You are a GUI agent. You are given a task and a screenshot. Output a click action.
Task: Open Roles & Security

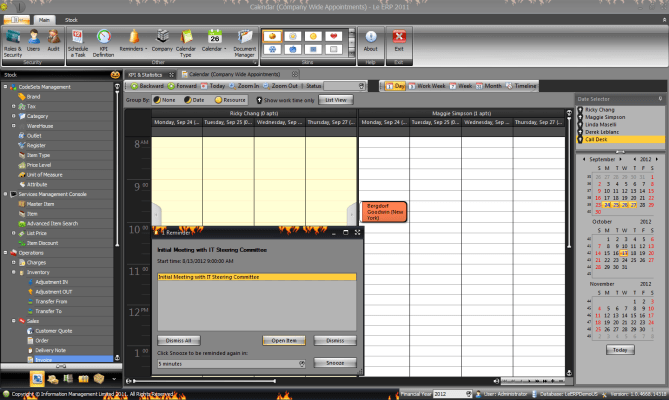[13, 40]
